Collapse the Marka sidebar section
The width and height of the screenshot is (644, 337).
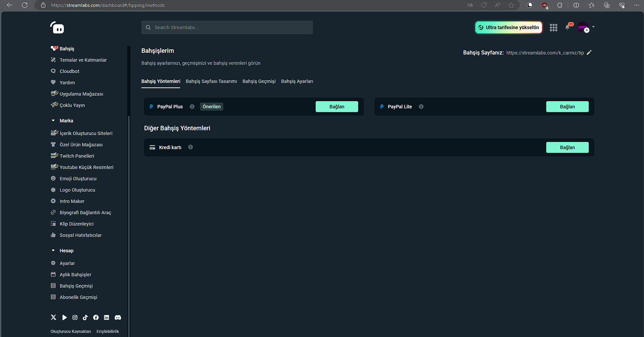[x=53, y=121]
